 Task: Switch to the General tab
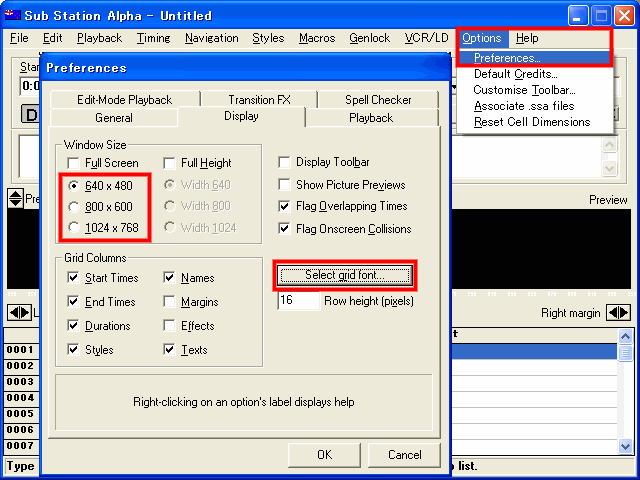click(x=113, y=118)
